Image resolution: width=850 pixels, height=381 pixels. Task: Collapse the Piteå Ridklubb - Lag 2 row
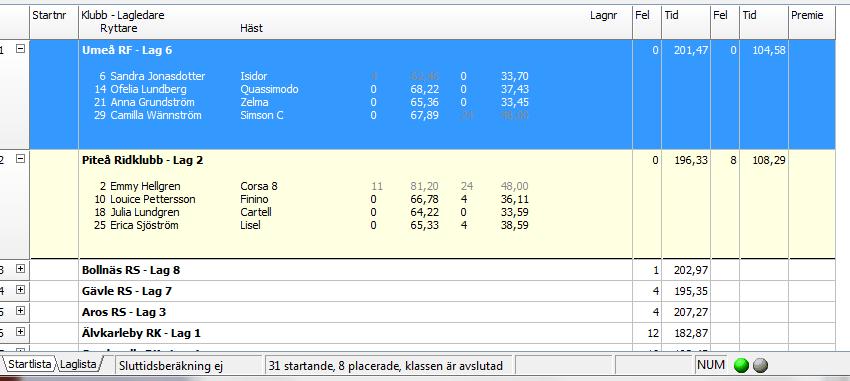20,159
